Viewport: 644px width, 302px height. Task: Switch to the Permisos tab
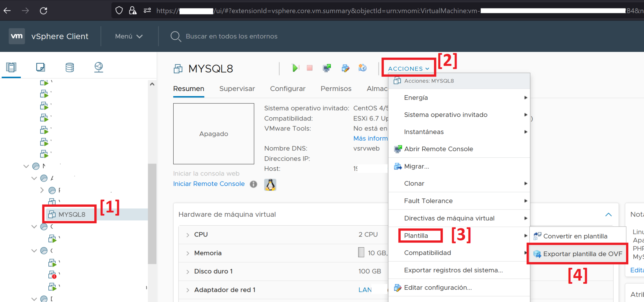(x=336, y=88)
